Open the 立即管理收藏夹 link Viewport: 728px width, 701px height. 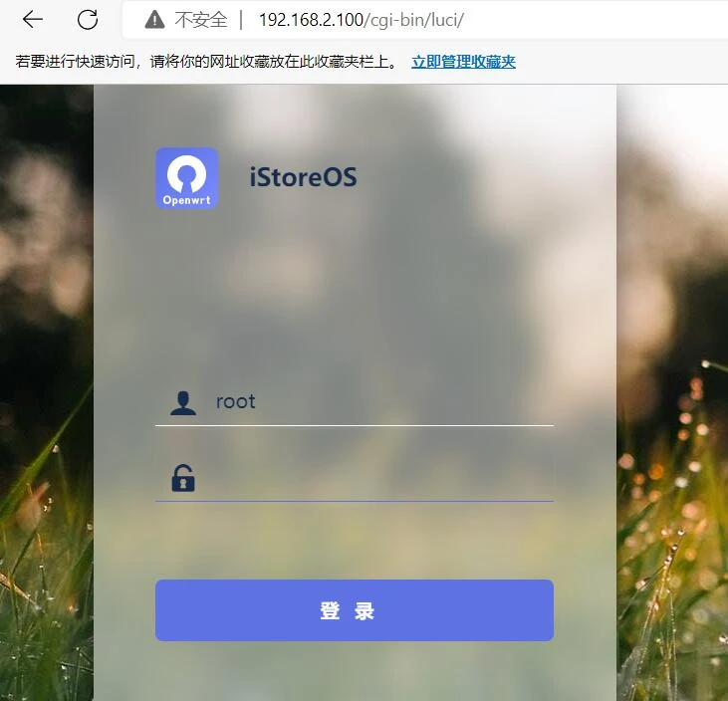(x=463, y=62)
